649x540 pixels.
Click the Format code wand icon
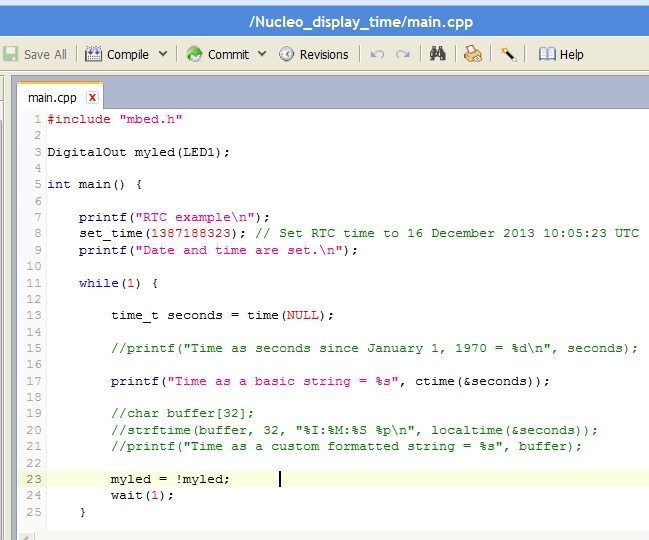[508, 54]
